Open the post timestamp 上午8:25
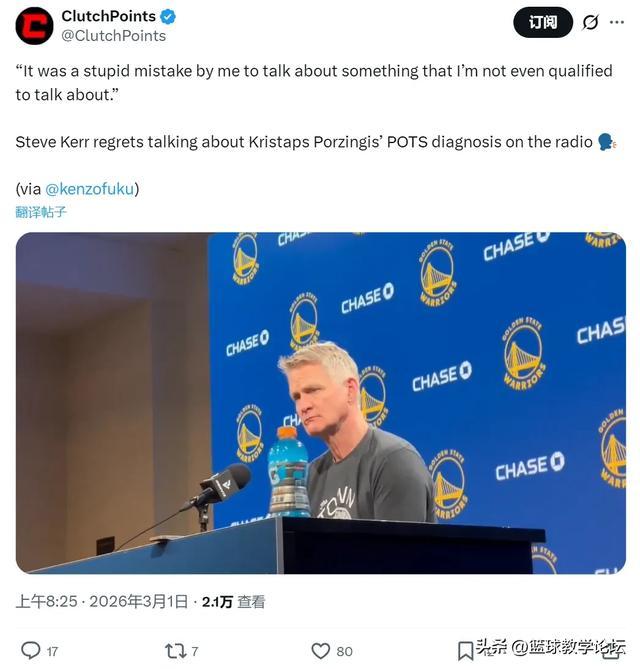Screen dimensions: 640x669 pyautogui.click(x=47, y=602)
